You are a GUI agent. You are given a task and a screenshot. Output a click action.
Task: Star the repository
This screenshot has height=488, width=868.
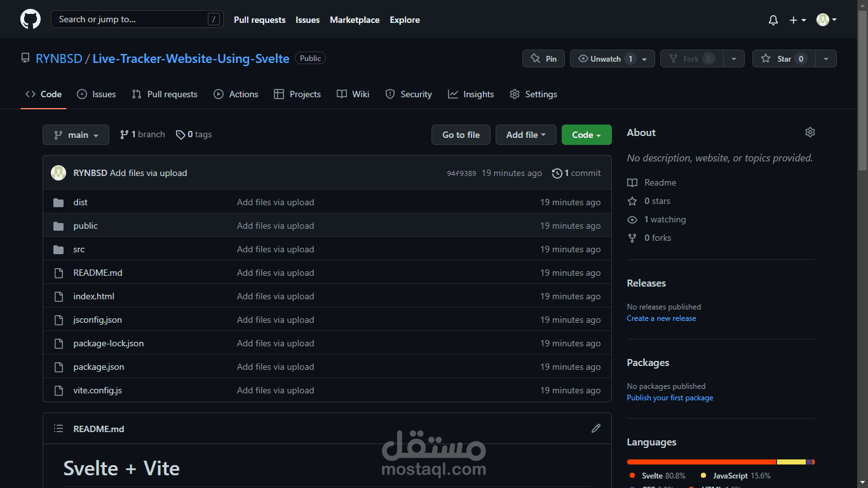783,58
